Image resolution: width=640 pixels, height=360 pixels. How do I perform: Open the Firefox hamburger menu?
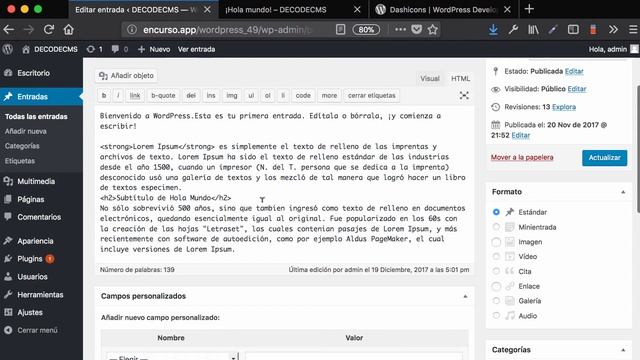tap(633, 29)
